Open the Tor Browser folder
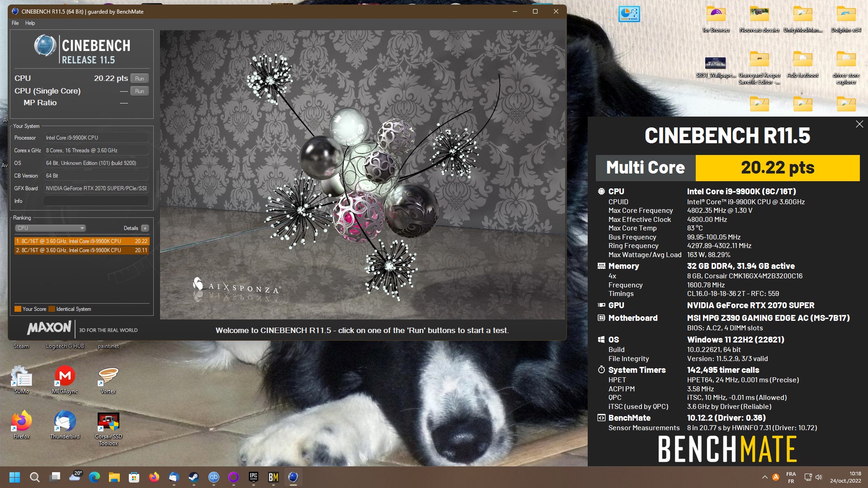Image resolution: width=868 pixels, height=488 pixels. [x=716, y=19]
